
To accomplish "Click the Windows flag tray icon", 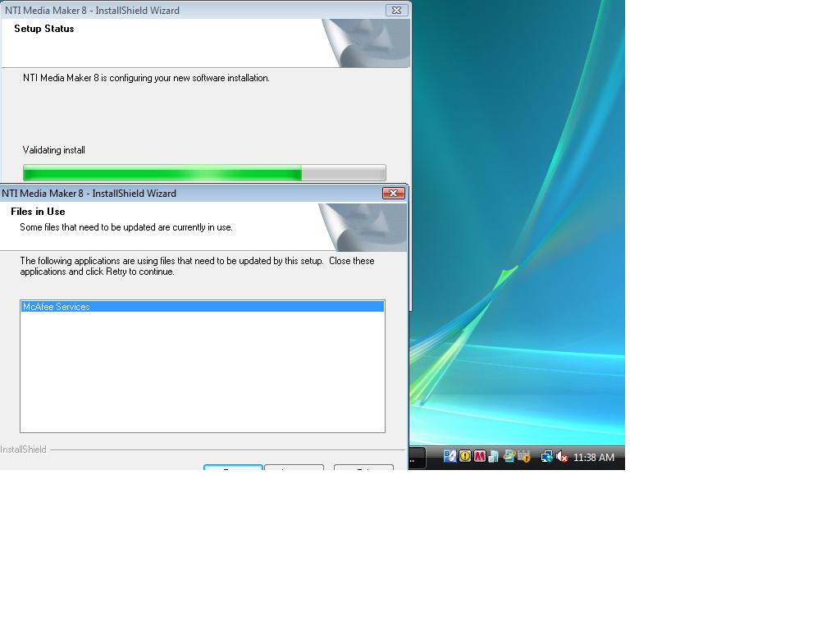I will coord(509,456).
